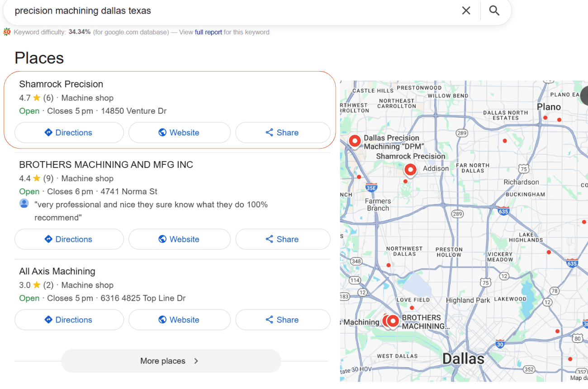Get Directions to All Axis Machining
The width and height of the screenshot is (588, 389).
coord(69,320)
